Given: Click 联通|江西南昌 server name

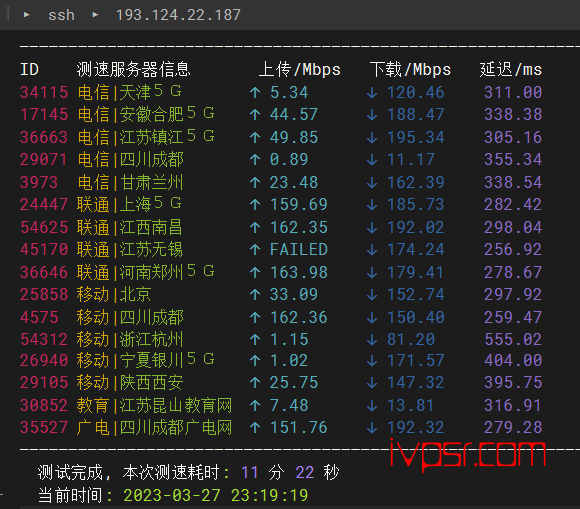Looking at the screenshot, I should click(x=130, y=227).
